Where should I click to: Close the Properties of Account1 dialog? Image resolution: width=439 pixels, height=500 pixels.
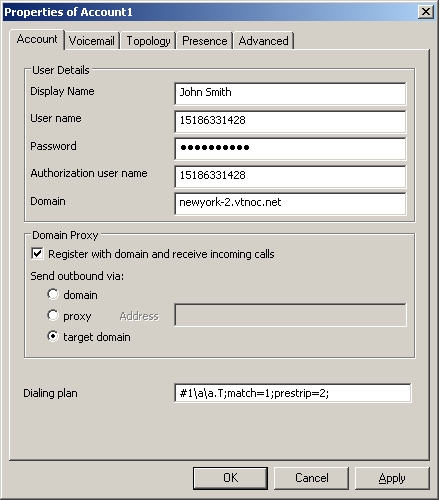tap(426, 12)
